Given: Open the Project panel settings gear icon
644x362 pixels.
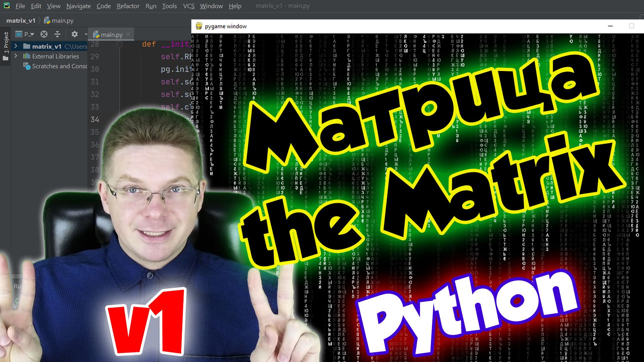Looking at the screenshot, I should (x=74, y=34).
